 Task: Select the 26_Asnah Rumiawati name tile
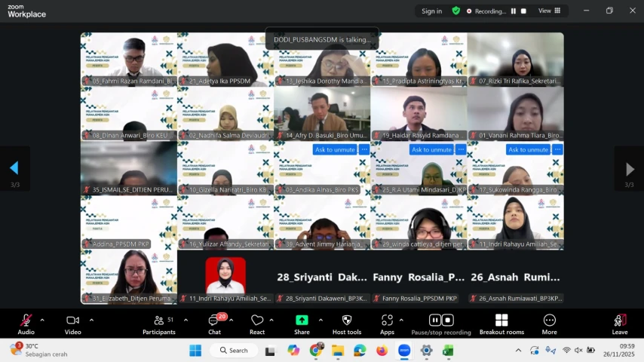tap(516, 278)
